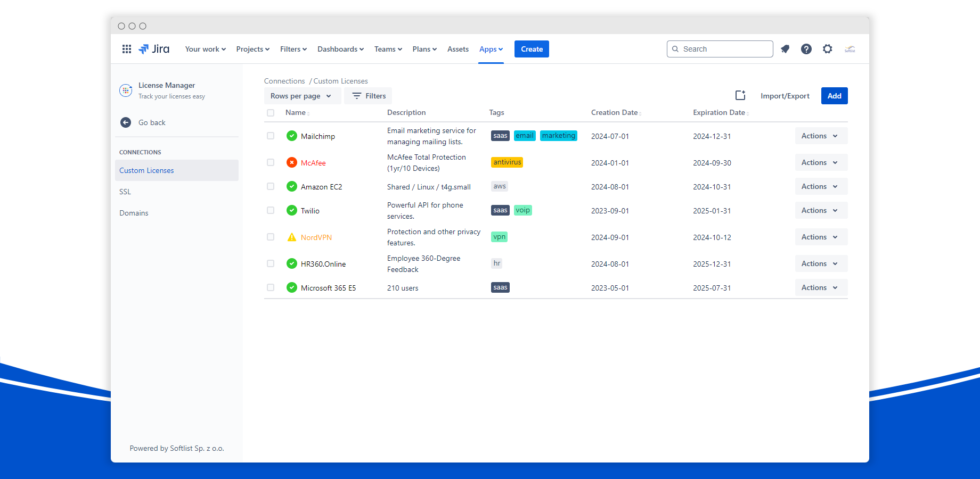The width and height of the screenshot is (980, 479).
Task: Click the Amazon EC2 green status icon
Action: pyautogui.click(x=292, y=186)
